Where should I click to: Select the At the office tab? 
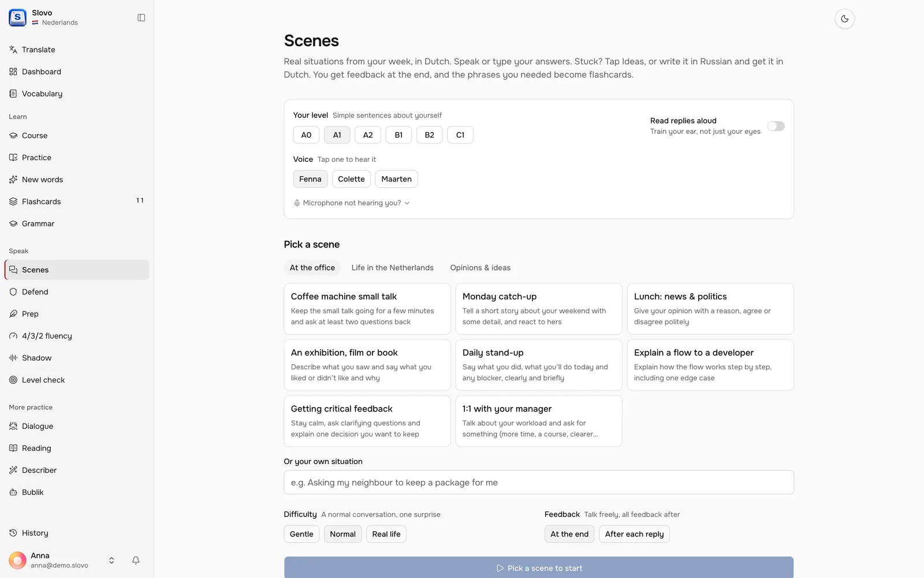[312, 268]
